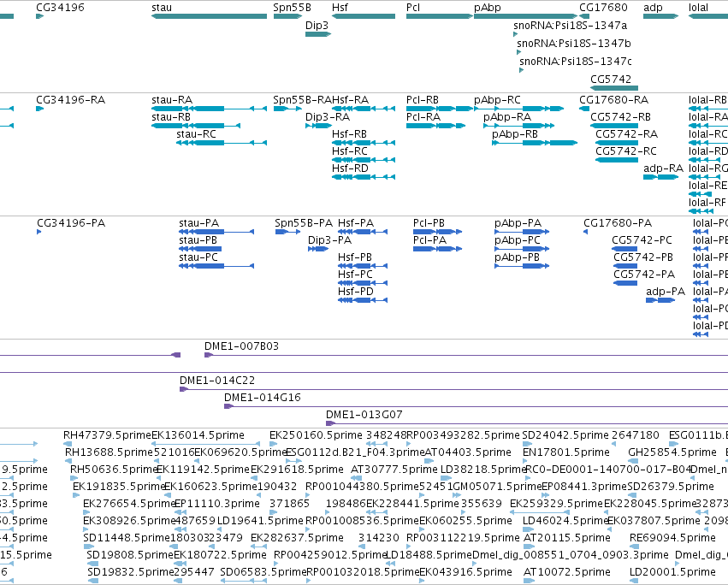Click transcript adp-RA
Image resolution: width=728 pixels, height=585 pixels.
pos(664,168)
